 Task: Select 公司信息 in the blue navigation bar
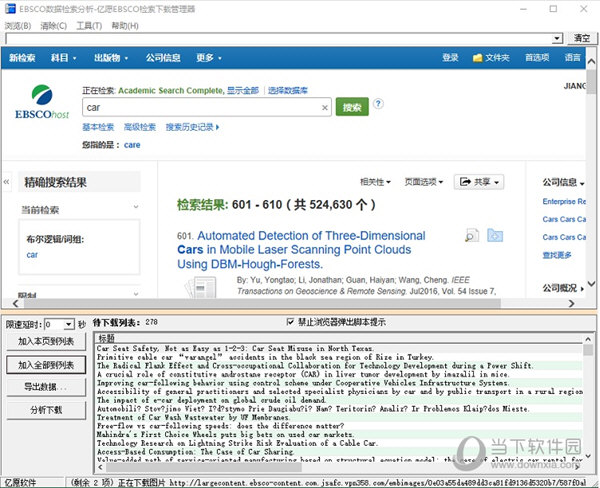click(163, 58)
